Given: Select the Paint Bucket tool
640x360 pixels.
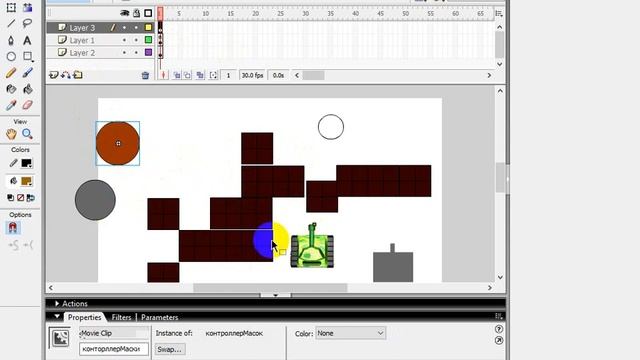Looking at the screenshot, I should pos(27,89).
